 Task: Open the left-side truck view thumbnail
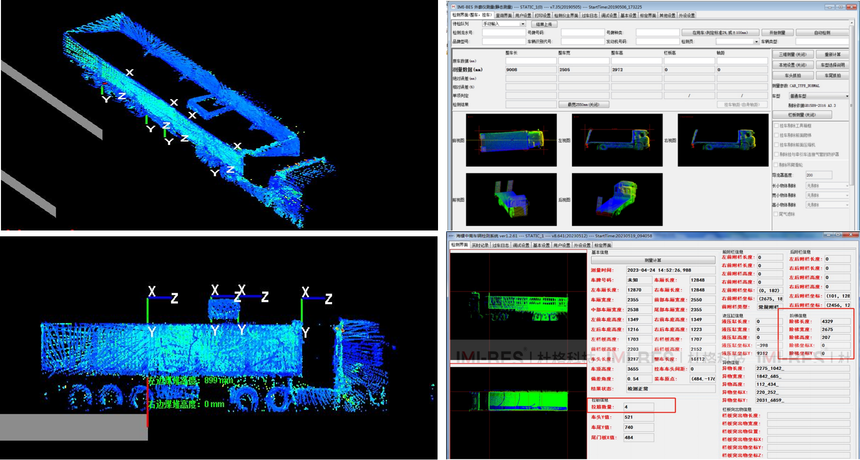click(x=617, y=139)
